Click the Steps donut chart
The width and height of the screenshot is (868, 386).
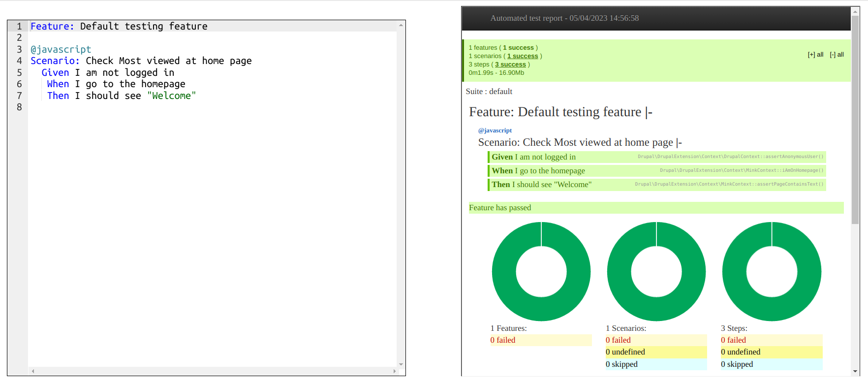[x=772, y=271]
